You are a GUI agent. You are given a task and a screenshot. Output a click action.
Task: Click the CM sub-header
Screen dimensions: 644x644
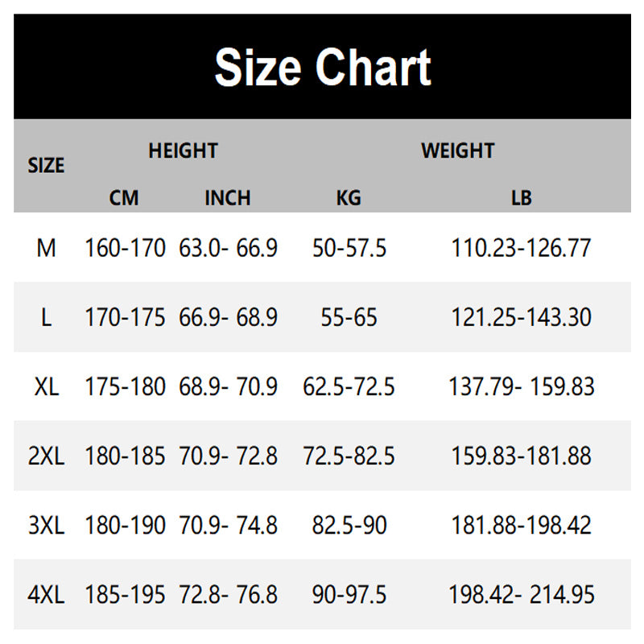124,198
